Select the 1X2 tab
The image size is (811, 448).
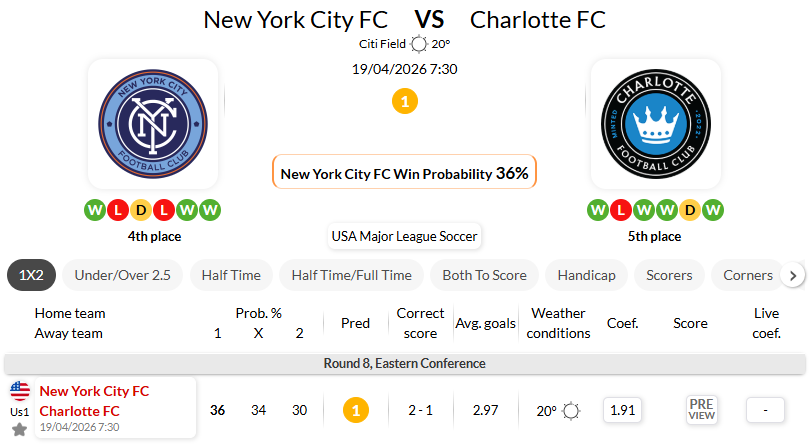tap(31, 275)
